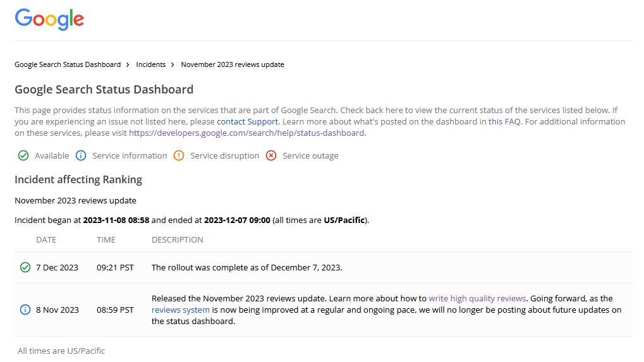Click the TIME column header
The image size is (644, 362).
pyautogui.click(x=106, y=239)
